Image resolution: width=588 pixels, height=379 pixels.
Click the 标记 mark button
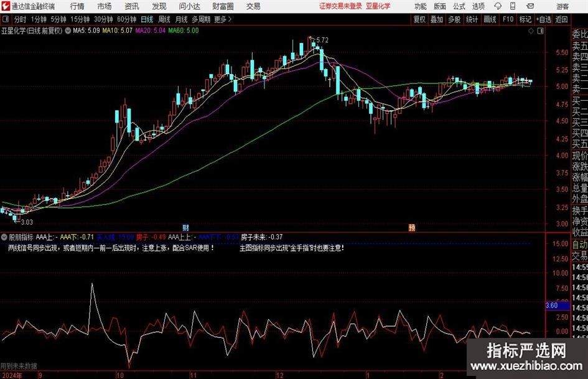pyautogui.click(x=525, y=19)
